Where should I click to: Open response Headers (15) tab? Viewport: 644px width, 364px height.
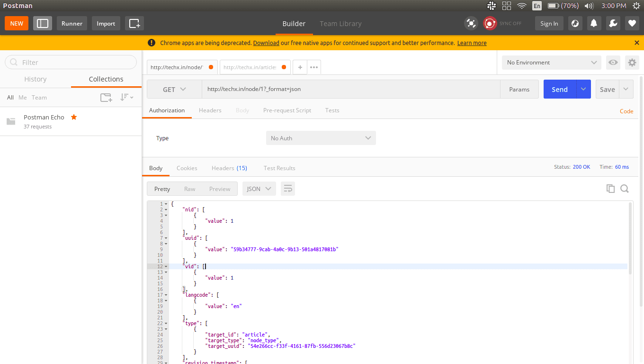(x=229, y=168)
